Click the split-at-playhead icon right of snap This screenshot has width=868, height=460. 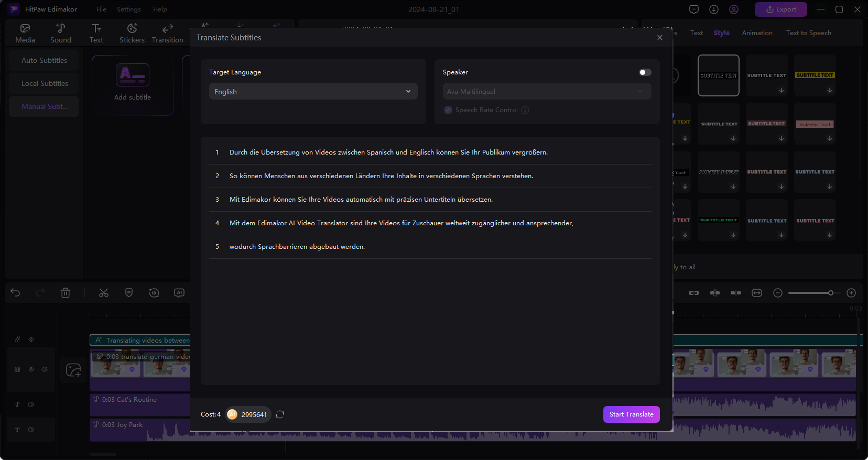736,293
